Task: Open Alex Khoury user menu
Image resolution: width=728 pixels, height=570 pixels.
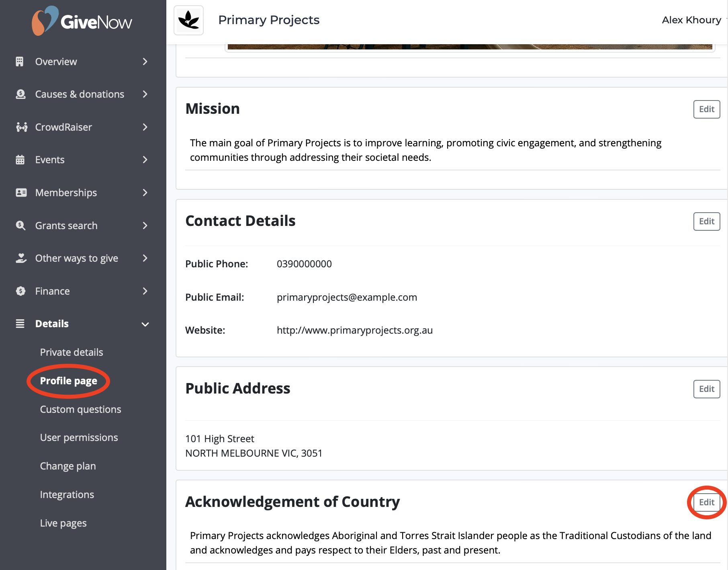Action: 692,20
